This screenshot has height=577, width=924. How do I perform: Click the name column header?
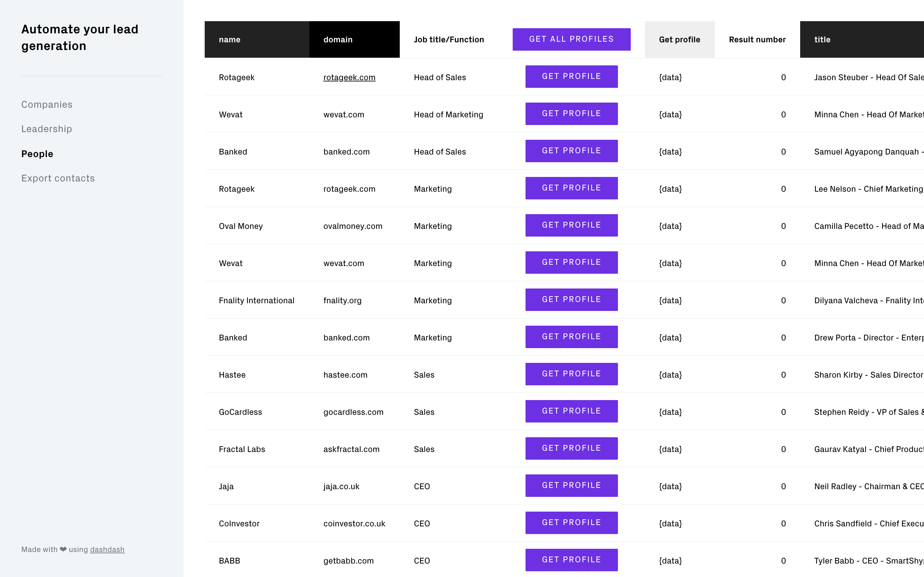pyautogui.click(x=257, y=39)
